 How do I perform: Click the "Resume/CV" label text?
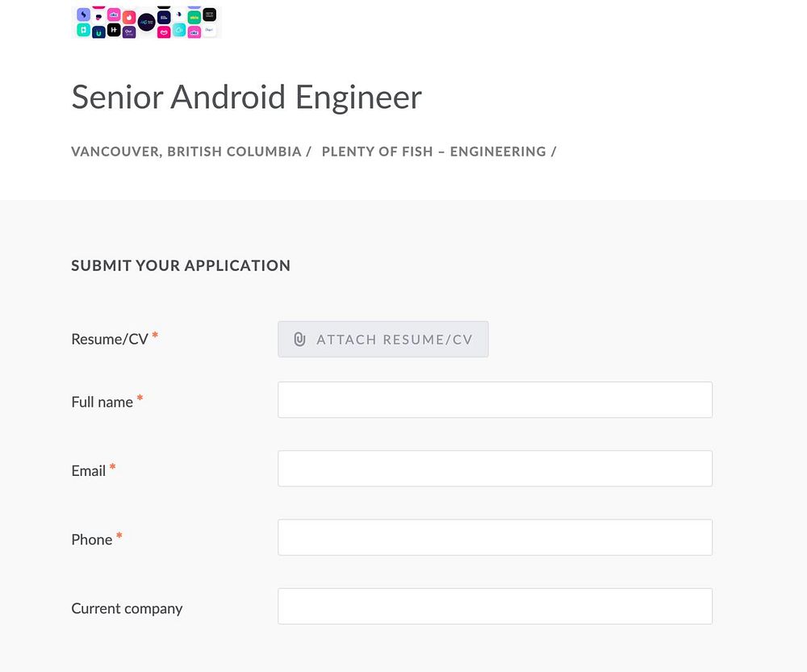tap(110, 339)
